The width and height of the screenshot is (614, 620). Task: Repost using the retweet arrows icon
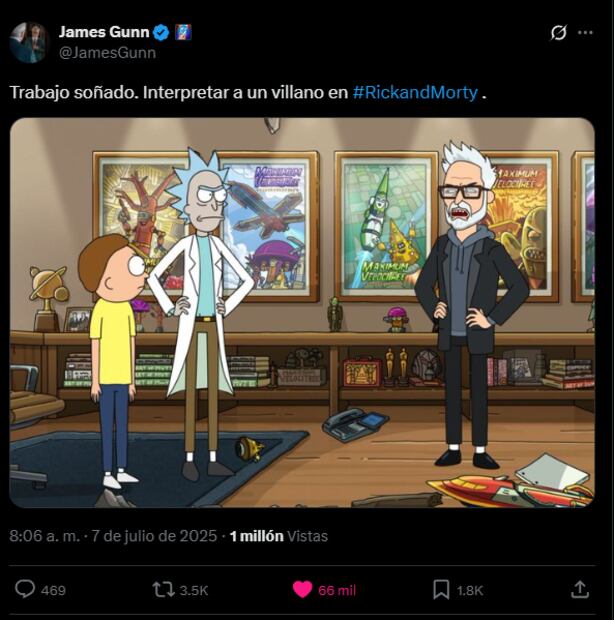[164, 590]
